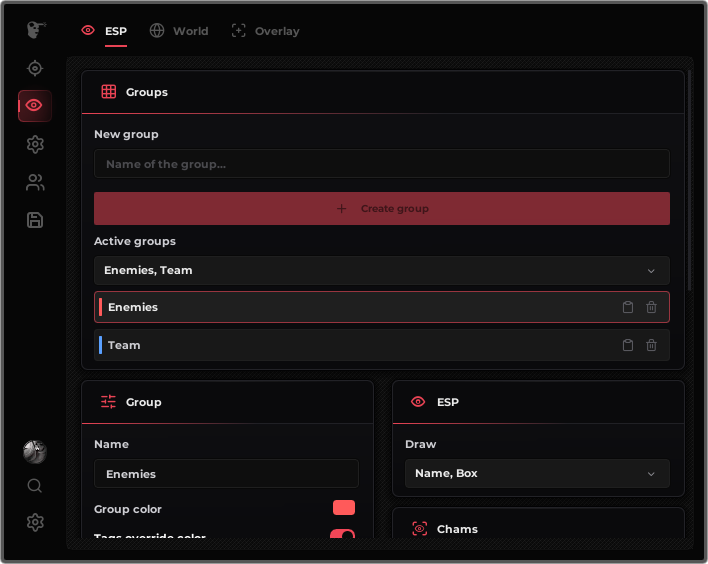The image size is (708, 564).
Task: Click the Group panel sliders icon
Action: [108, 401]
